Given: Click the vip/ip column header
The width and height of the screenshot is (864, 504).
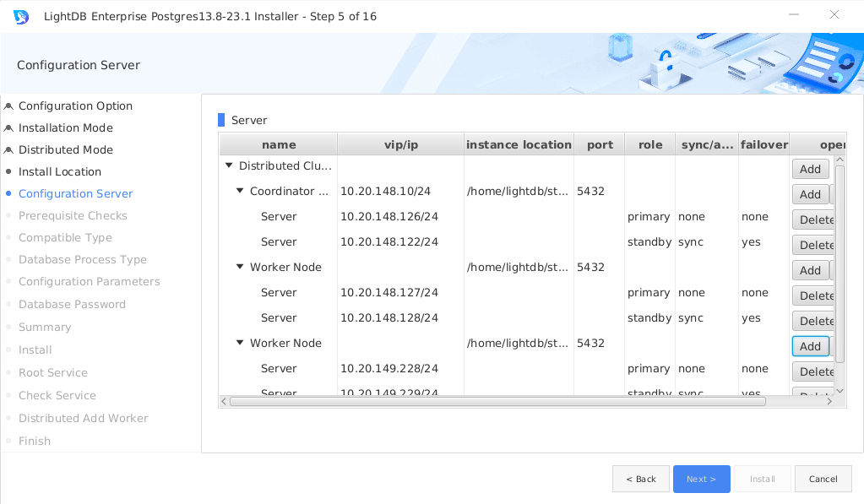Looking at the screenshot, I should click(400, 144).
